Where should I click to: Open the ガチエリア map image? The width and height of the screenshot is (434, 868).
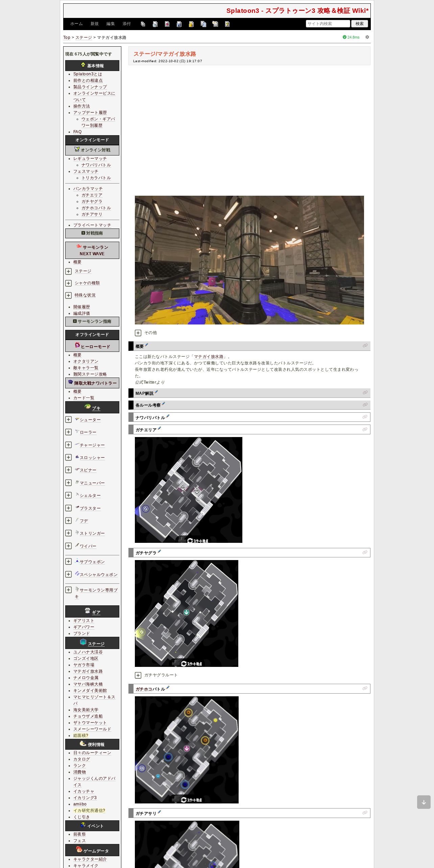click(x=189, y=490)
